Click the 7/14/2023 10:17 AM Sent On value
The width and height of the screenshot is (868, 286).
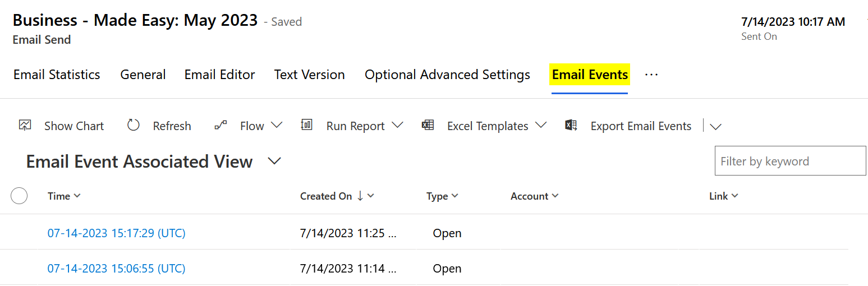click(793, 22)
